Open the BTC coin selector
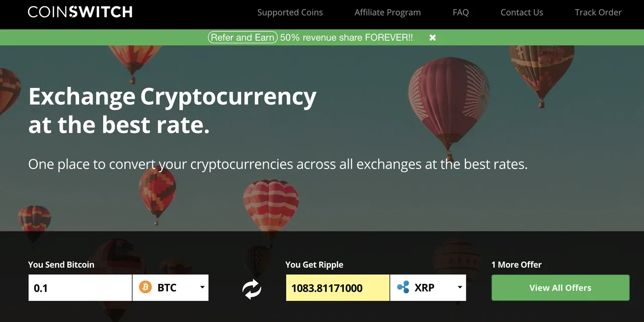Viewport: 644px width, 322px height. point(171,288)
